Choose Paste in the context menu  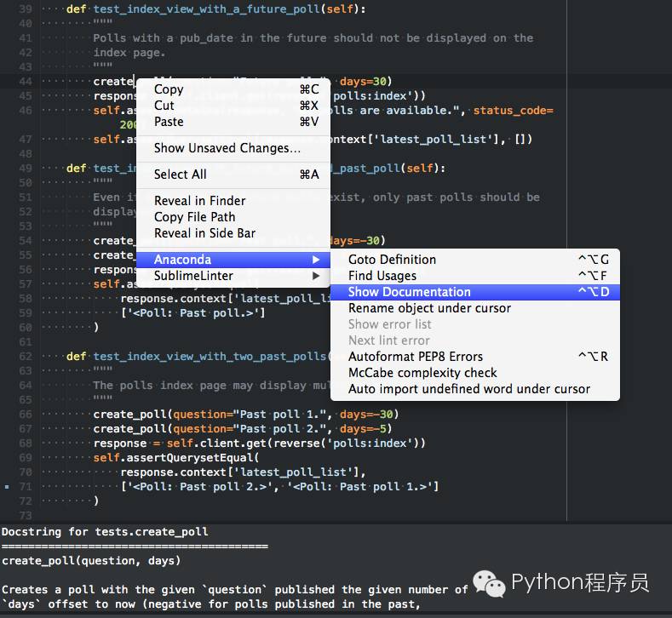coord(233,122)
